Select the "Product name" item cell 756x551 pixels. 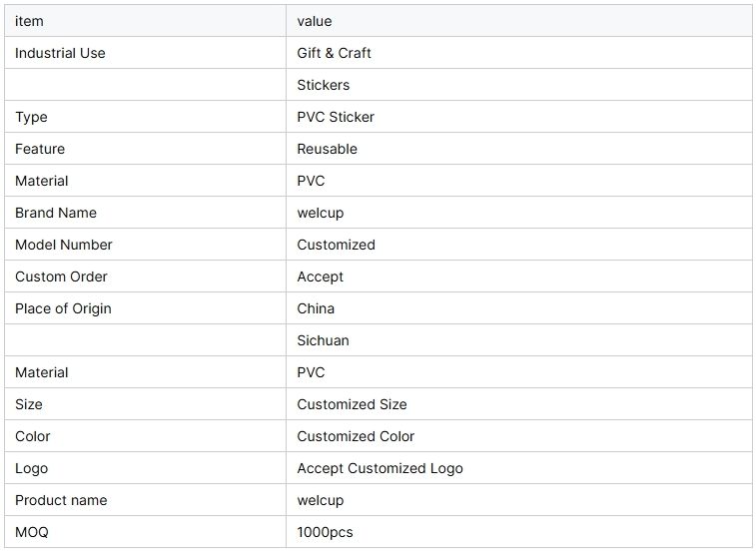click(x=61, y=500)
